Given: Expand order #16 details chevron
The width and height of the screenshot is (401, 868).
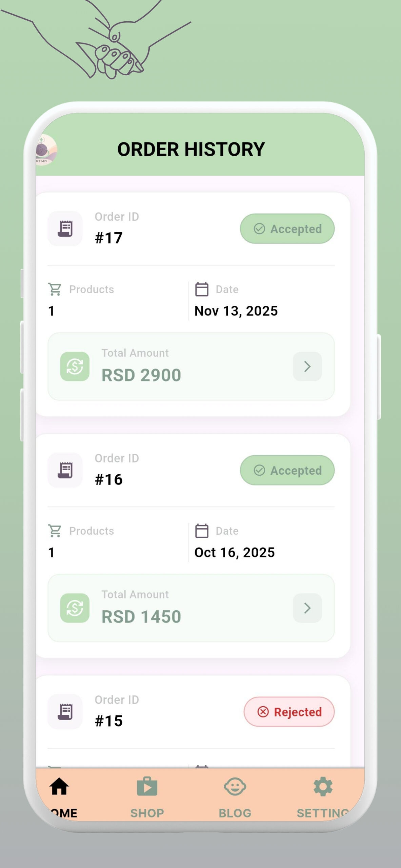Looking at the screenshot, I should click(307, 608).
